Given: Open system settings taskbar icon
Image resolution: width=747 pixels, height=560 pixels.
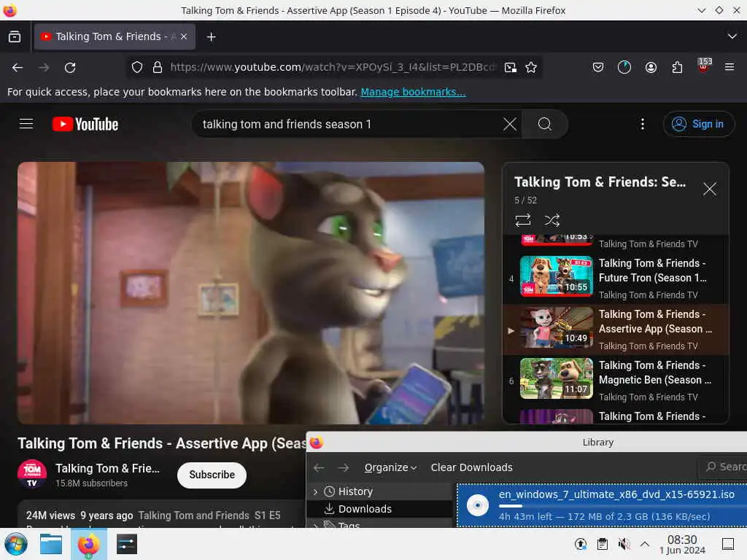Looking at the screenshot, I should point(126,544).
